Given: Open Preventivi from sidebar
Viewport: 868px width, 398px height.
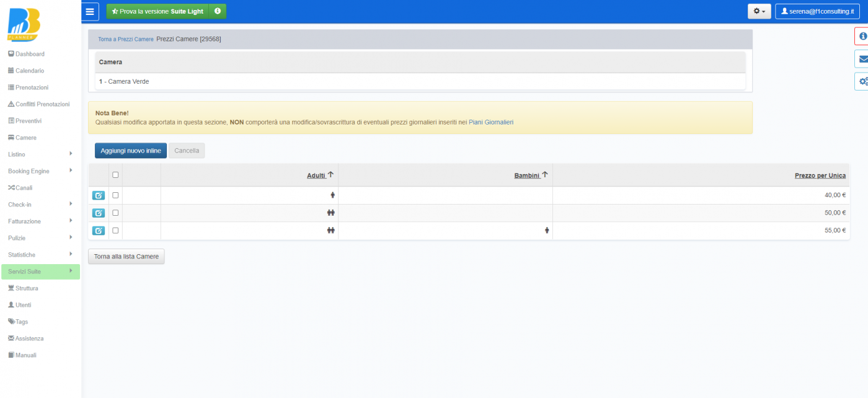Looking at the screenshot, I should tap(25, 121).
